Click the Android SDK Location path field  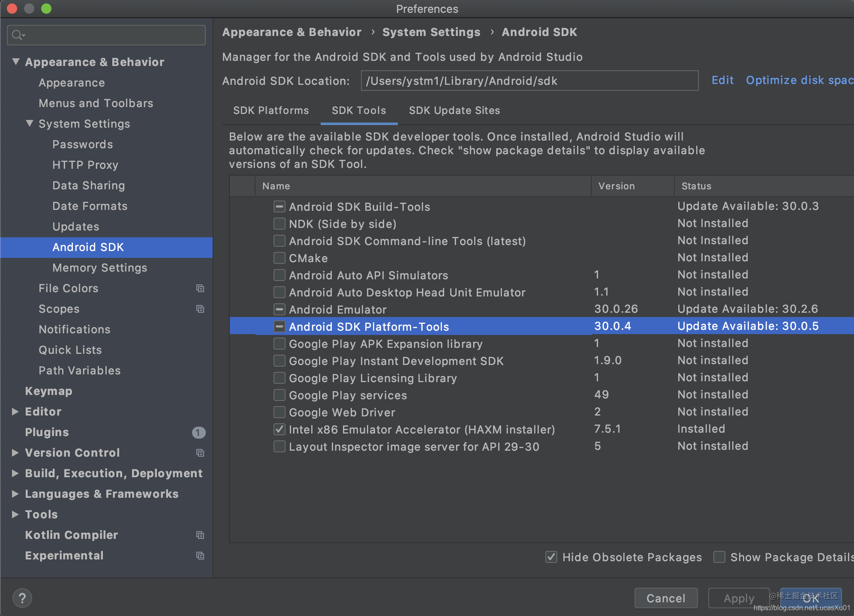coord(529,81)
